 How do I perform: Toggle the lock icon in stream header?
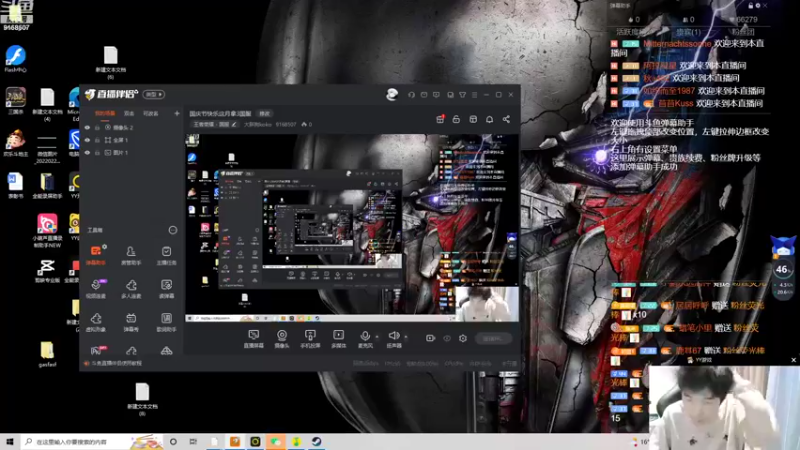pos(456,119)
